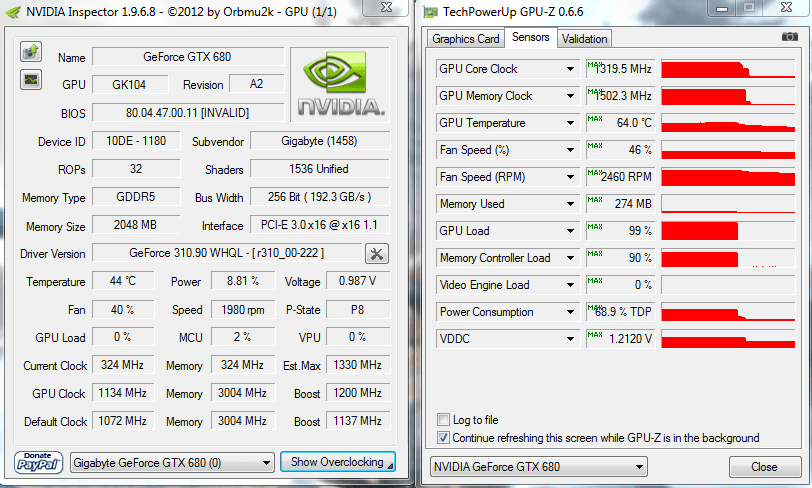Image resolution: width=812 pixels, height=488 pixels.
Task: Click the Show Overclocking button
Action: click(x=337, y=462)
